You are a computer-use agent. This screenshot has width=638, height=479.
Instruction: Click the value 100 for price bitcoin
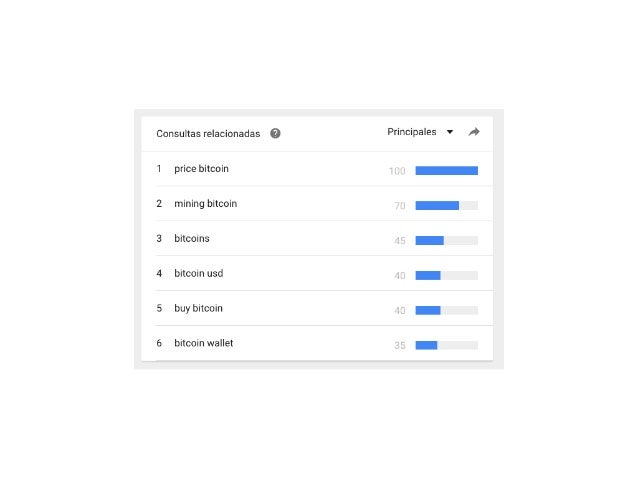point(397,171)
